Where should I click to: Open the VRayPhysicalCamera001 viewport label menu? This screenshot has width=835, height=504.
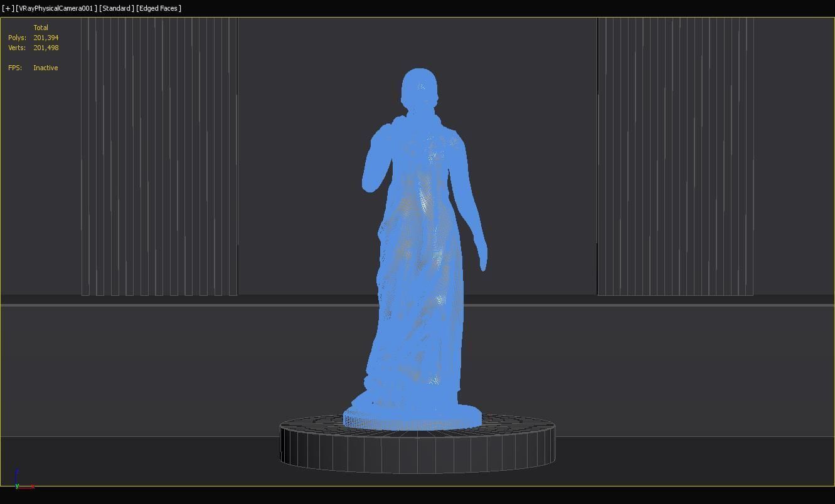(56, 8)
